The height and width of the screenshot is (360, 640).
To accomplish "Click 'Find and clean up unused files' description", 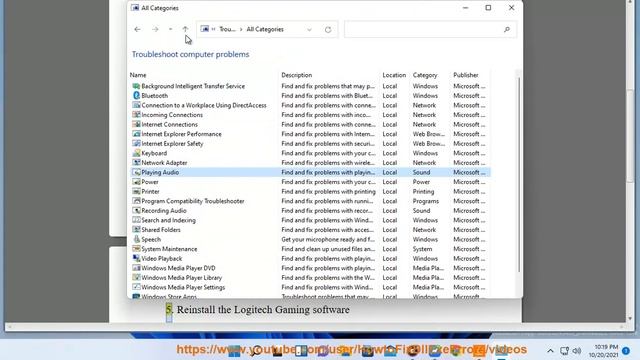I will (328, 249).
